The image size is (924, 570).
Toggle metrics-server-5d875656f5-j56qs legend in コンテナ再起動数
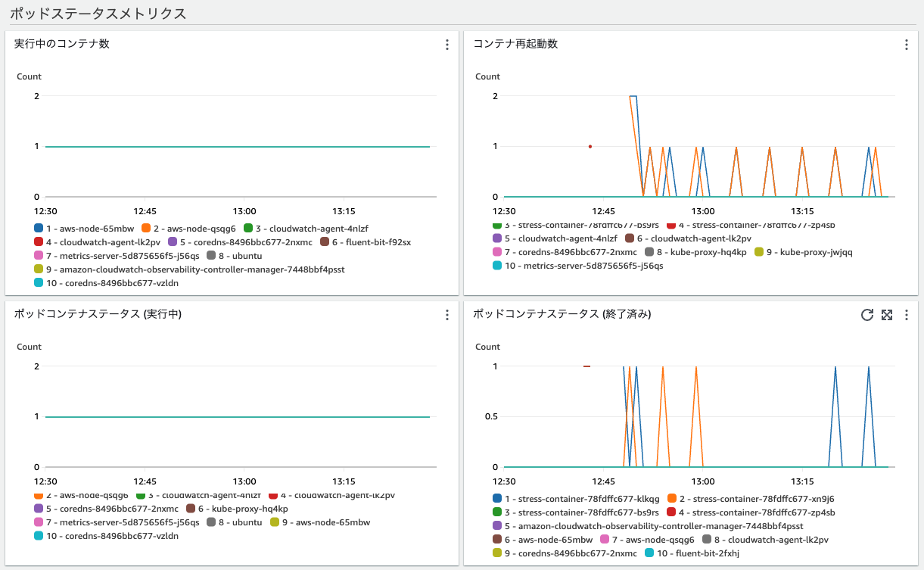[577, 266]
